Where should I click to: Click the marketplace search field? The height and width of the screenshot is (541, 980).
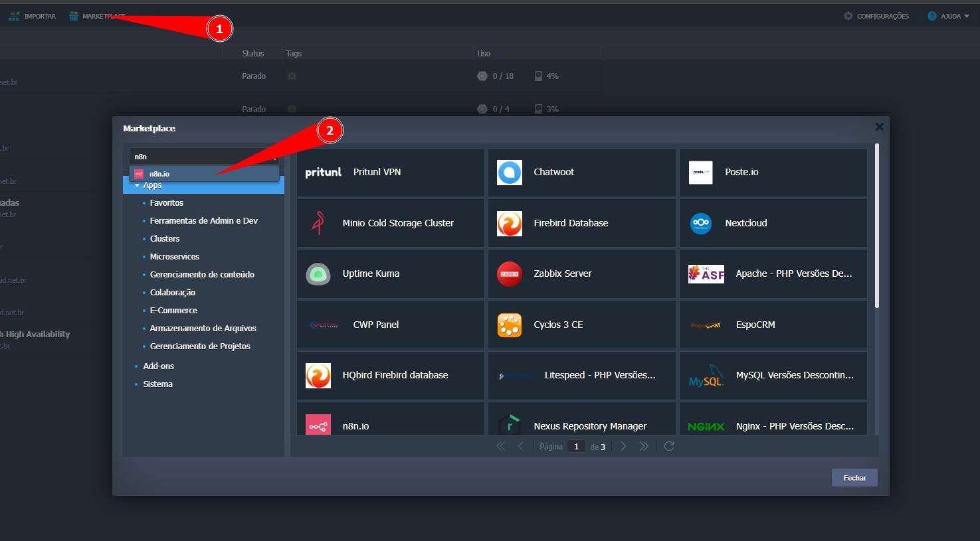(x=199, y=157)
